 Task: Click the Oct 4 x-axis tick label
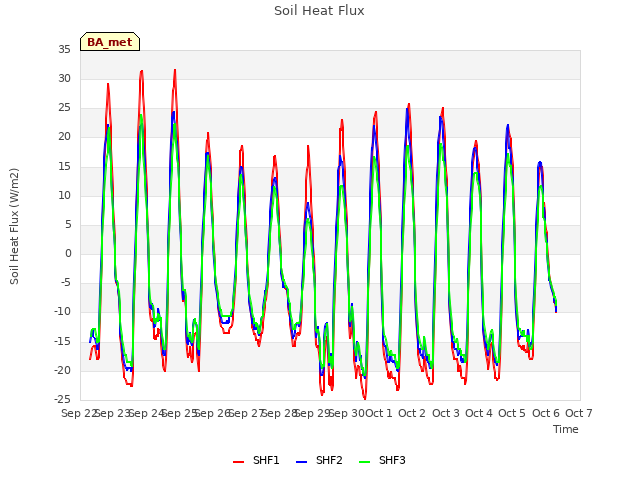pos(479,413)
